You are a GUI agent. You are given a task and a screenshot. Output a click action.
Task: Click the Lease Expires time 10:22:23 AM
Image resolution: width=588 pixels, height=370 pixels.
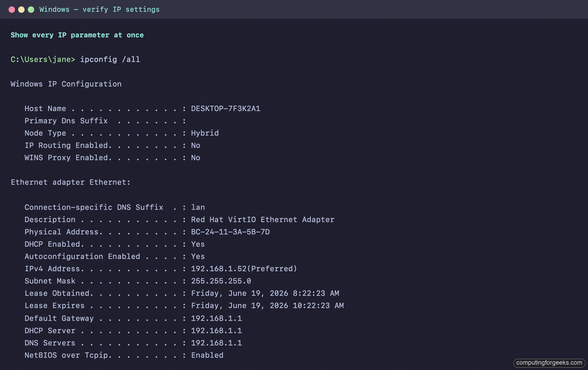click(318, 306)
